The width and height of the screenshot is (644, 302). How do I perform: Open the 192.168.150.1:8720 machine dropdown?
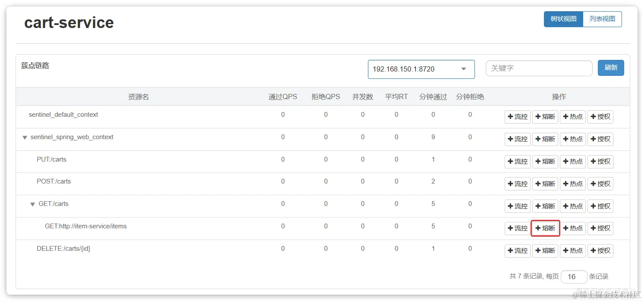[421, 69]
